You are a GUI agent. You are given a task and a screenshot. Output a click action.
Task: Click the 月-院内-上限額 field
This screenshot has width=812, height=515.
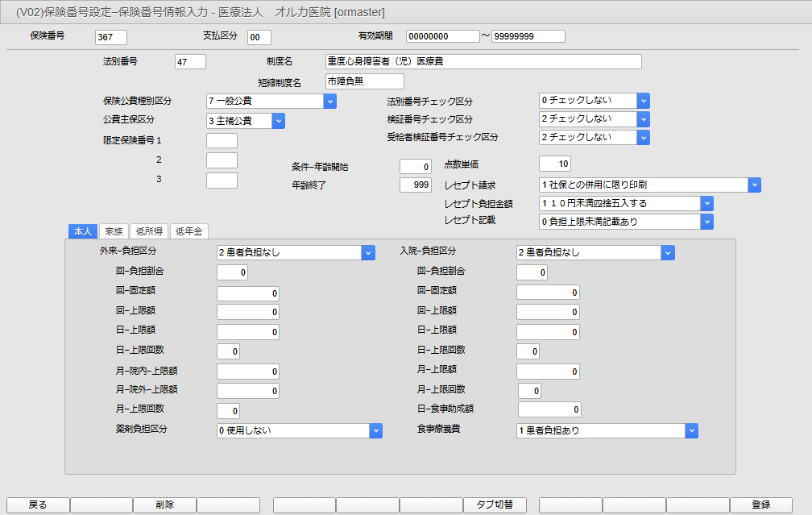coord(248,372)
